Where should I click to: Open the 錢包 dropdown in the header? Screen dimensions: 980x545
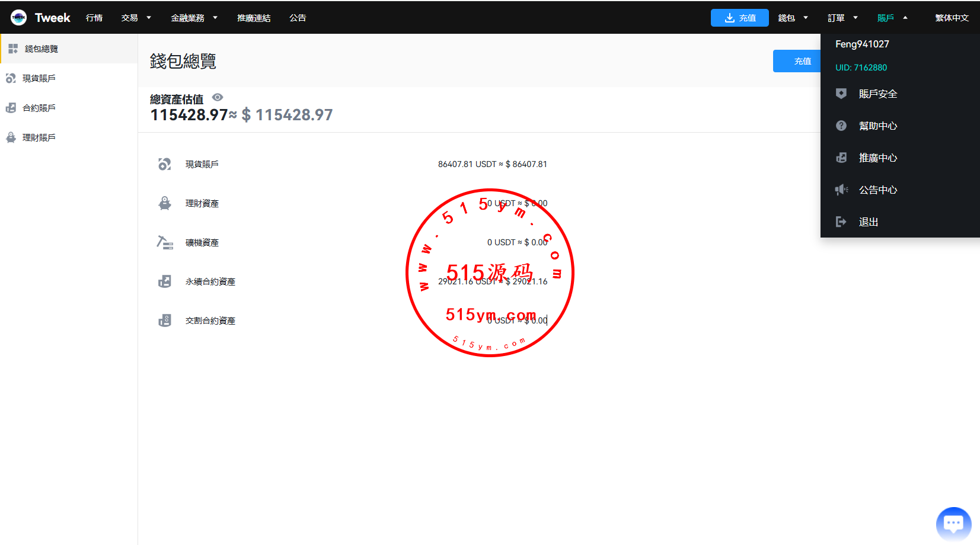coord(793,18)
